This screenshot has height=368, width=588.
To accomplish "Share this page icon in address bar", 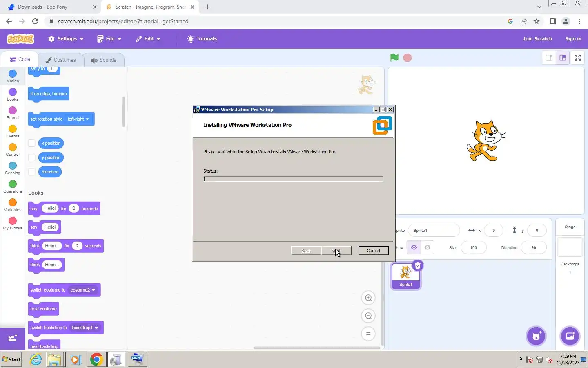I will [x=523, y=21].
